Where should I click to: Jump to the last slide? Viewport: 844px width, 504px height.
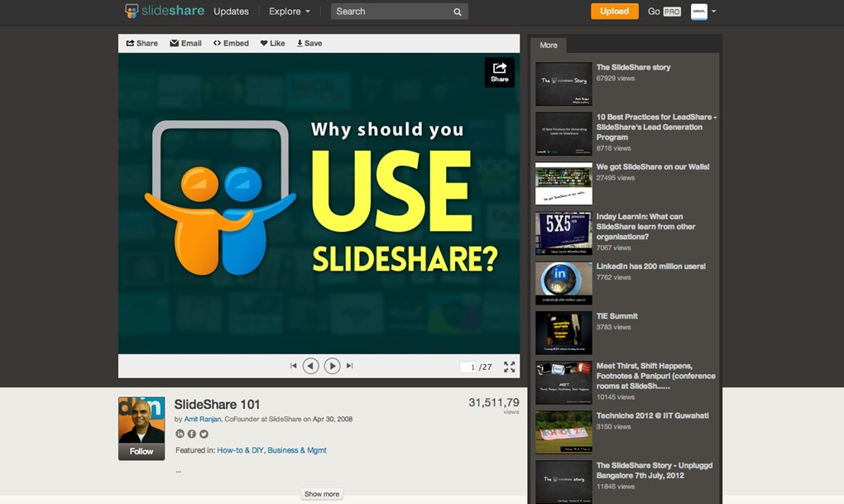pyautogui.click(x=349, y=366)
